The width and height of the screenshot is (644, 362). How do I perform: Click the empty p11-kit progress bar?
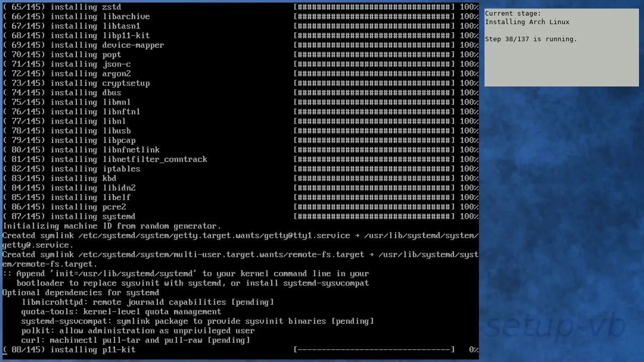(374, 350)
